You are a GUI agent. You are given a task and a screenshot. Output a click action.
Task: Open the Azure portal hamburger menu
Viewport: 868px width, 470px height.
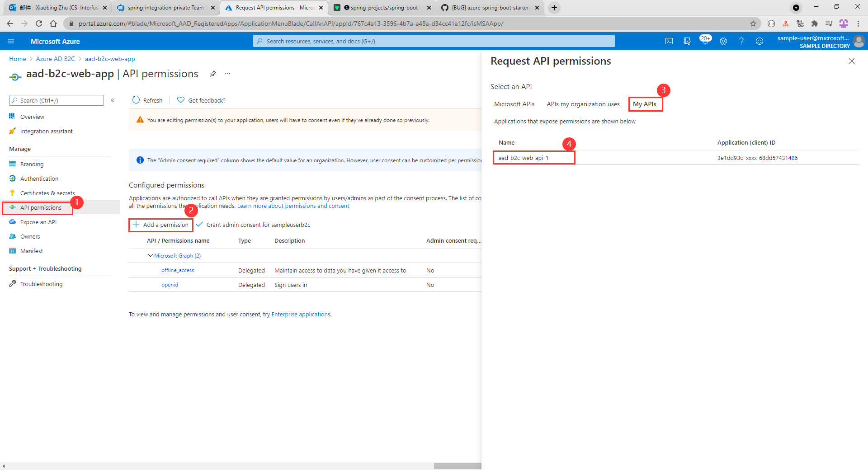(11, 41)
